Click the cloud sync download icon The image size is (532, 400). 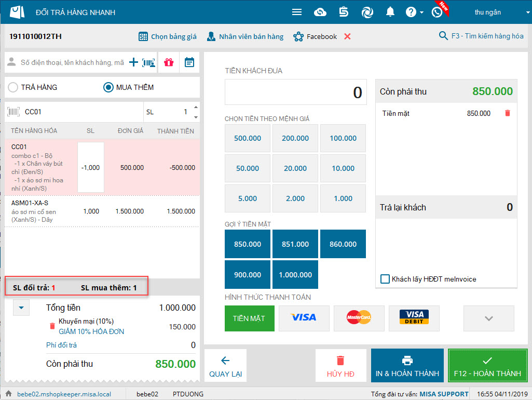coord(320,12)
